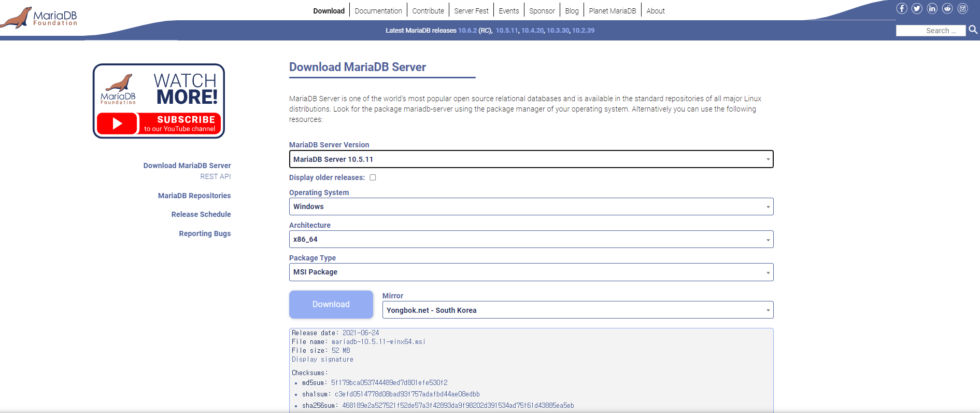Click the MariaDB Foundation seal logo
The image size is (980, 413).
(x=39, y=17)
